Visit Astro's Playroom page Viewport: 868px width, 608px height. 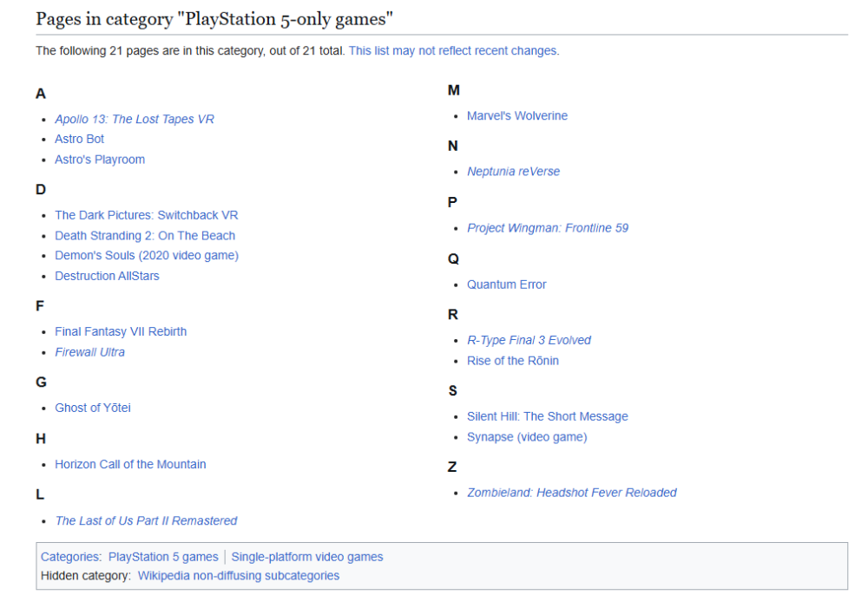click(x=99, y=159)
